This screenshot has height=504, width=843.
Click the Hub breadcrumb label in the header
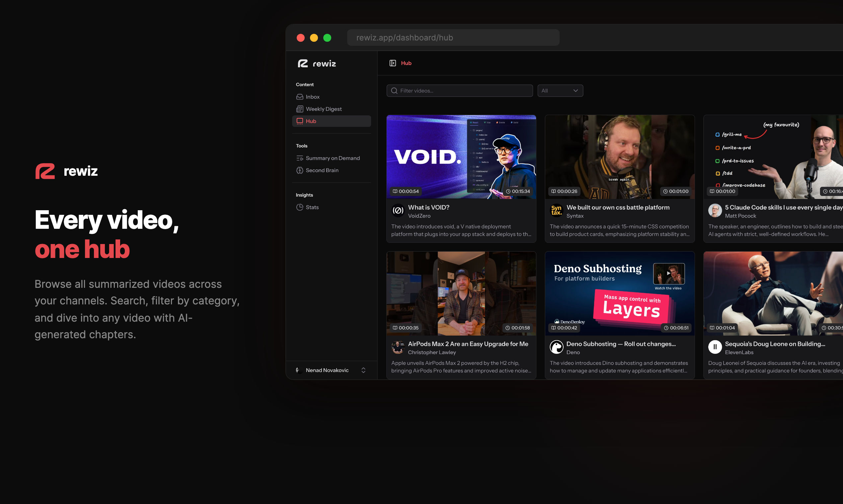406,63
